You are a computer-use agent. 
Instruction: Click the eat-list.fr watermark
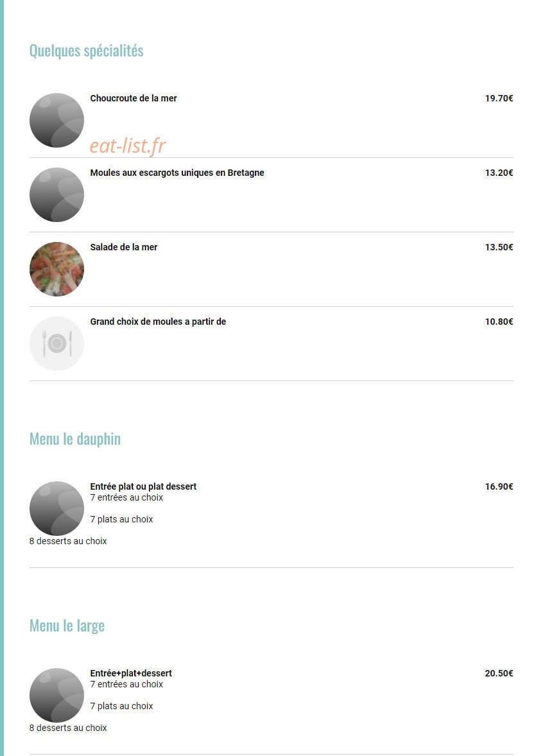click(128, 146)
